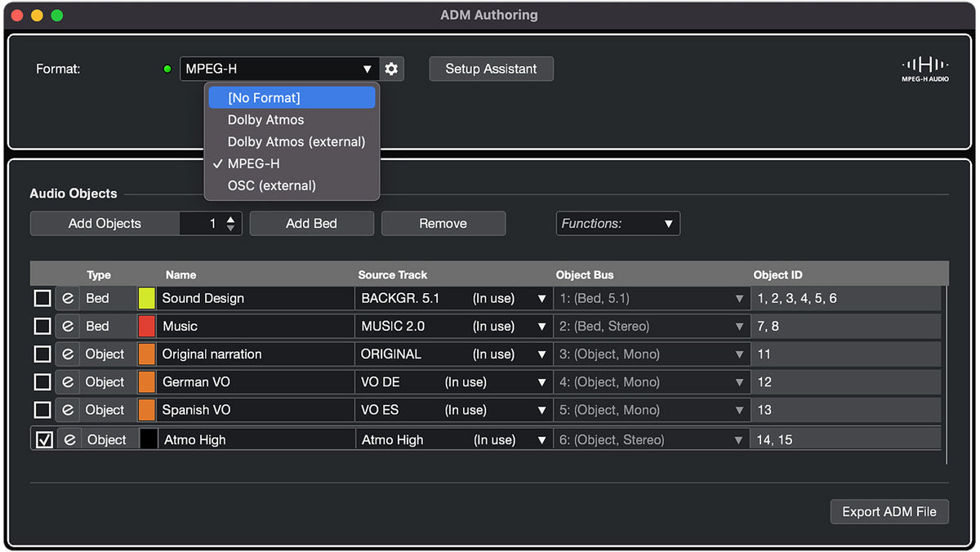Open Object Bus dropdown 1: (Bed, 5.1)

coord(652,299)
